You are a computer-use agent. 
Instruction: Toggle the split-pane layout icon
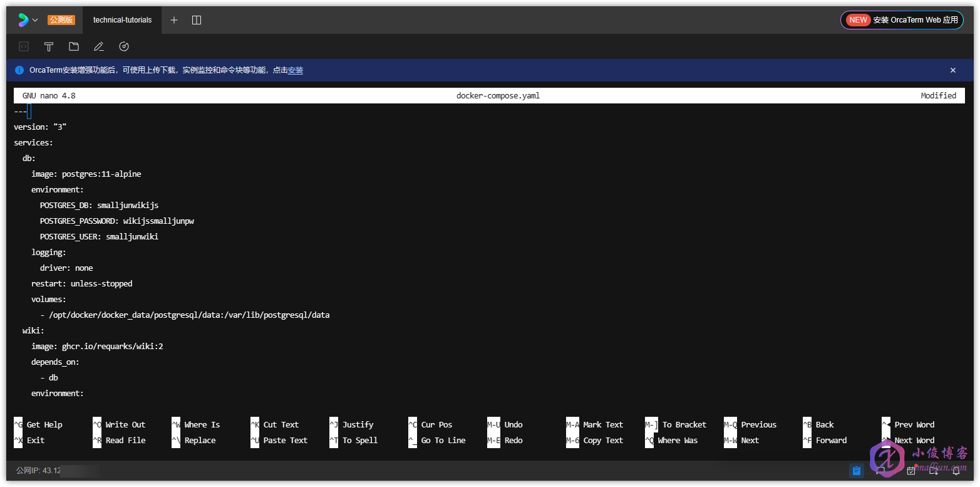[x=197, y=20]
